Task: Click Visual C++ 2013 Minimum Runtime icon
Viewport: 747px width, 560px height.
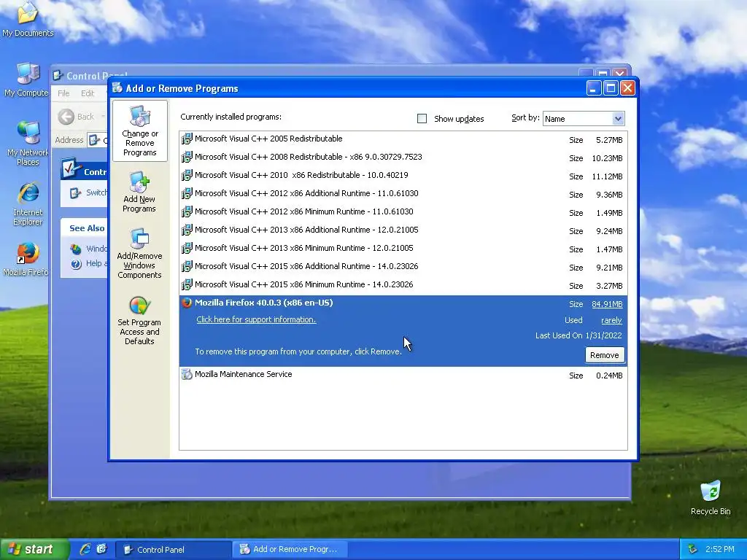Action: tap(187, 249)
